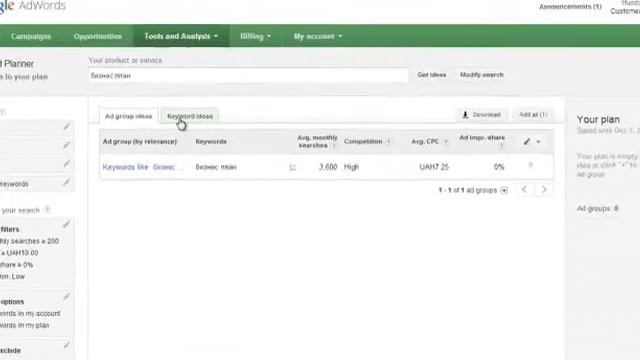Screen dimensions: 640x360
Task: Sort by Ad group (by relevance) column
Action: tap(140, 142)
